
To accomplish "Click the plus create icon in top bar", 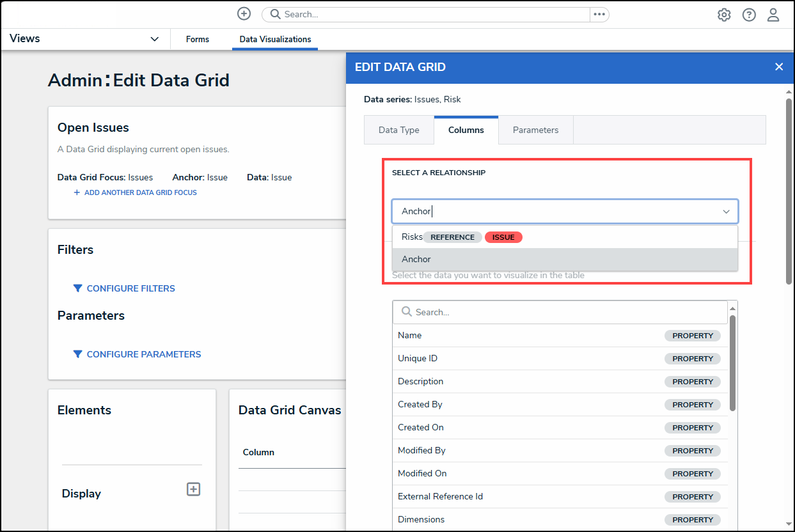I will 244,14.
